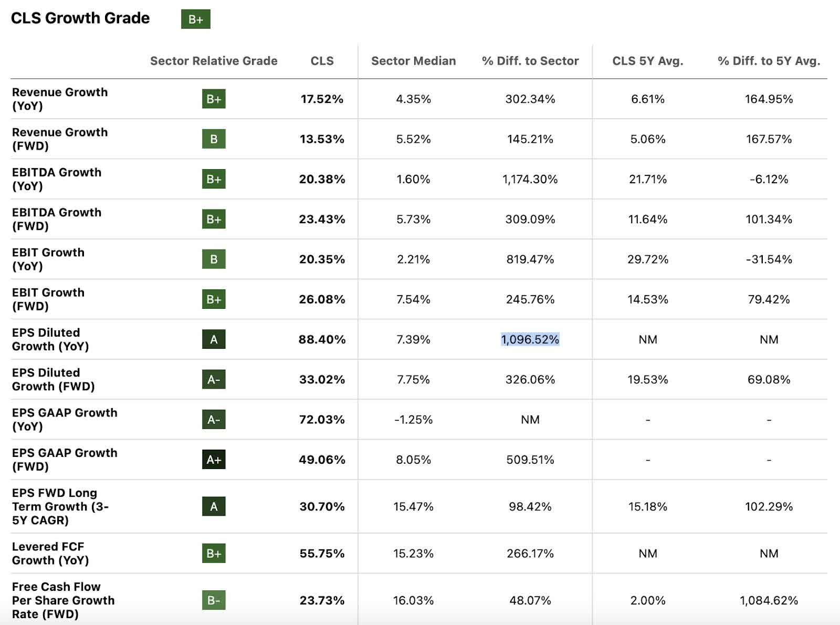Click the Revenue Growth (YoY) B+ grade badge

tap(214, 99)
